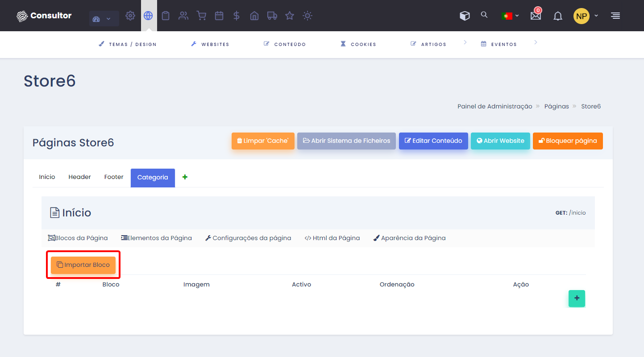Add a new page tab with green plus
The image size is (644, 357).
point(185,177)
